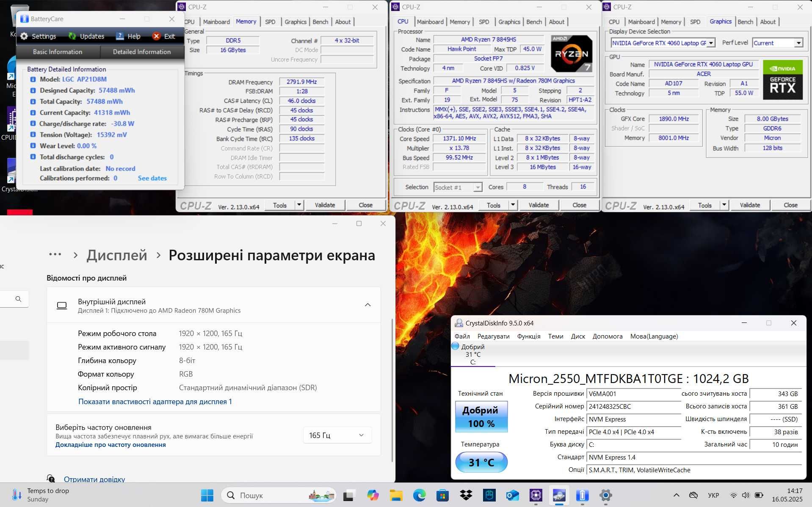Viewport: 812px width, 507px height.
Task: Open Tools dropdown arrow in Graphics CPU-Z window
Action: (724, 205)
